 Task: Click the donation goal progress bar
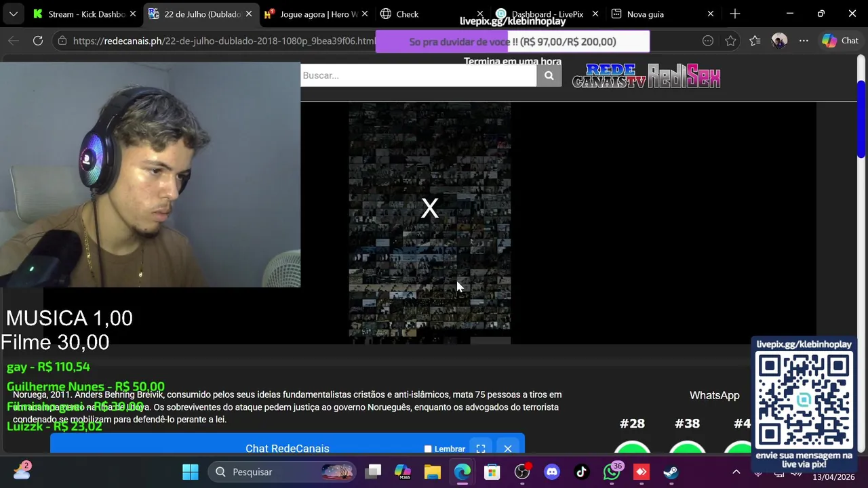tap(512, 41)
